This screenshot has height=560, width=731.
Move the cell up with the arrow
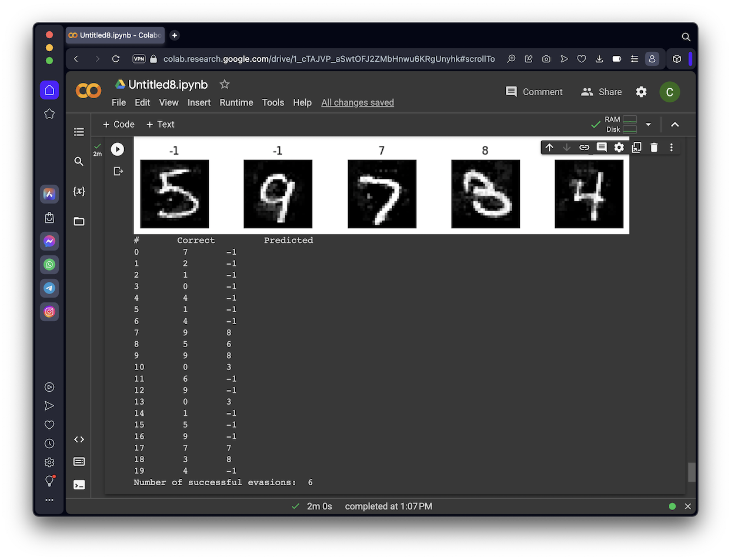549,148
